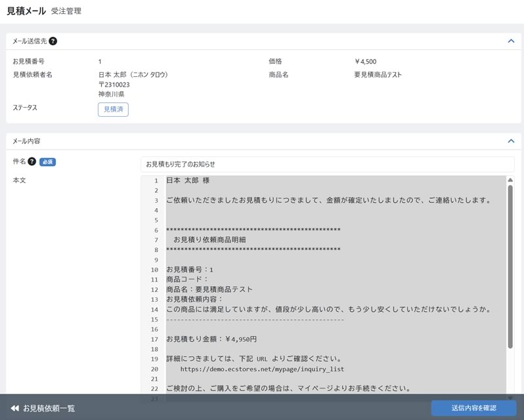Click line 7 お見積り依頼商品明細

[x=209, y=240]
